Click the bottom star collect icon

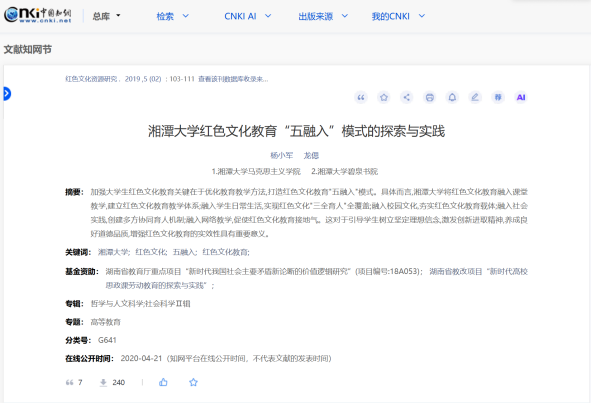[x=193, y=382]
